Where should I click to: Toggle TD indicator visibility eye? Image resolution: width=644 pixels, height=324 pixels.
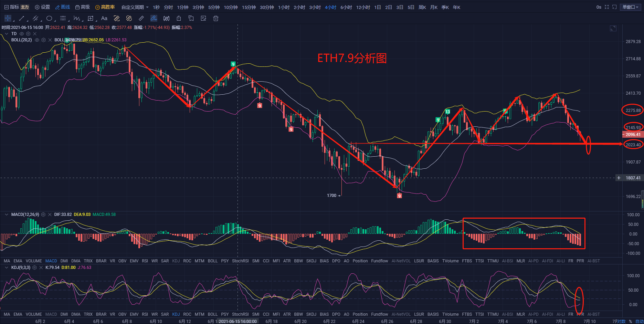(22, 34)
